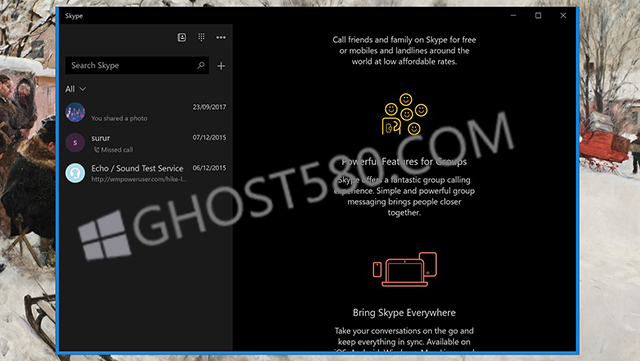Click the Echo / Sound Test Service avatar
The width and height of the screenshot is (640, 361).
point(75,173)
